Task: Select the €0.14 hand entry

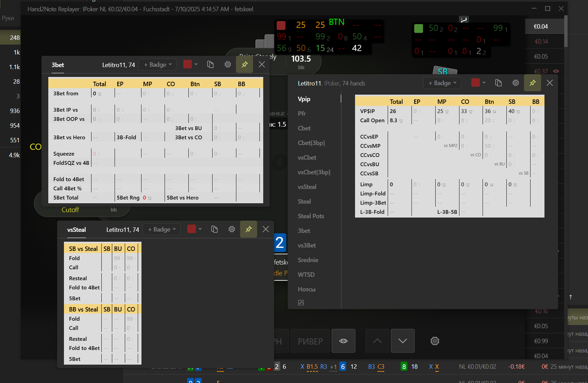Action: coord(544,42)
